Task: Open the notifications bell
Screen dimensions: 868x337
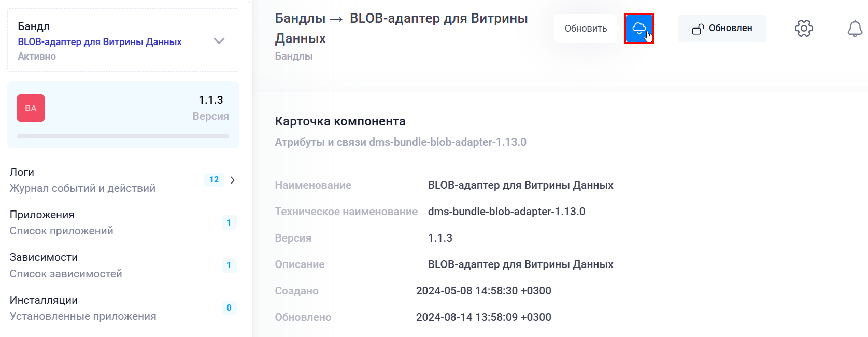Action: tap(854, 29)
